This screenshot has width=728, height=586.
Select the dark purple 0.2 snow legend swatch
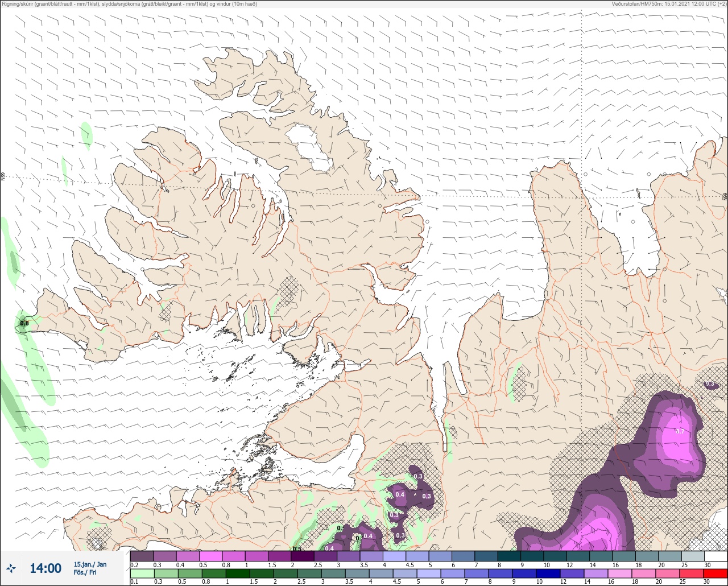[142, 556]
